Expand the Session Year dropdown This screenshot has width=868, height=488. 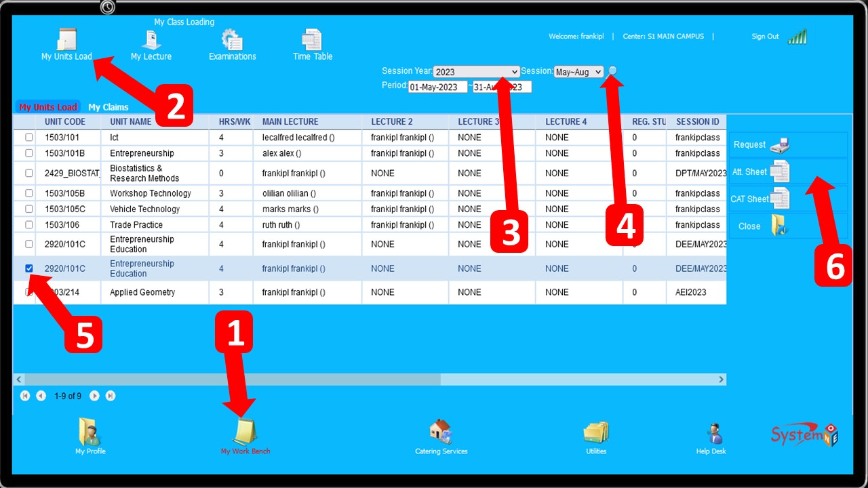(x=476, y=72)
